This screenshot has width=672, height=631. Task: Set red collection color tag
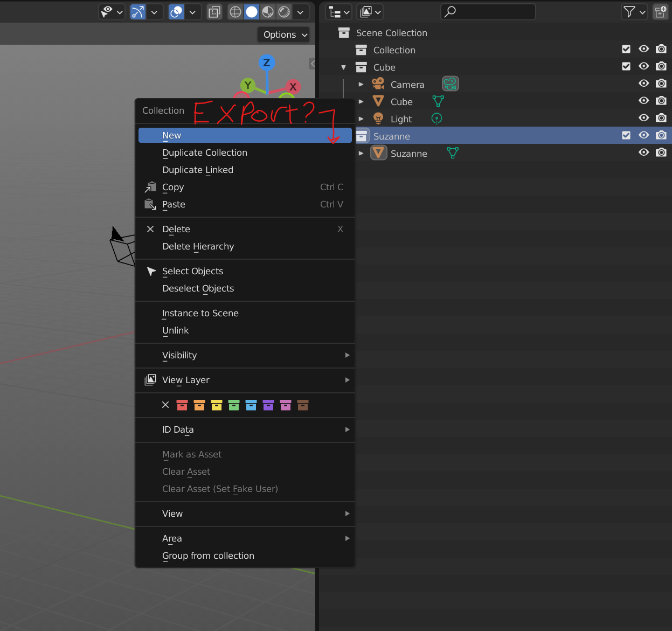pos(182,405)
